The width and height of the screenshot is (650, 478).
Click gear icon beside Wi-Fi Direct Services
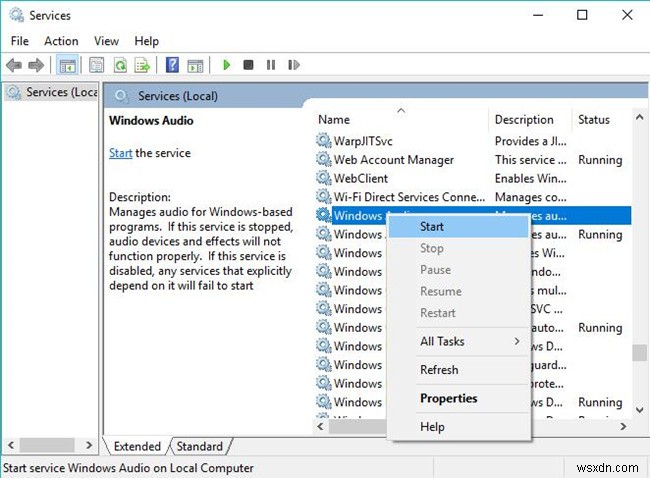click(x=324, y=197)
